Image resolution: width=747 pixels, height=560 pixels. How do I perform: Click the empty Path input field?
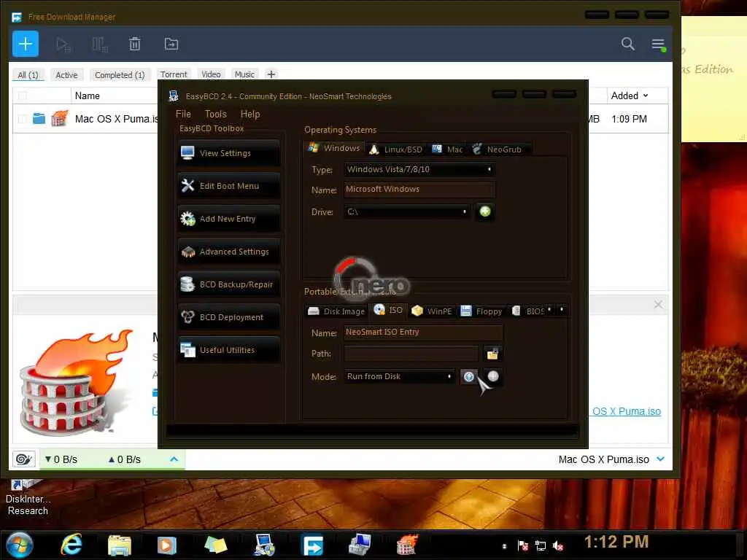coord(411,354)
